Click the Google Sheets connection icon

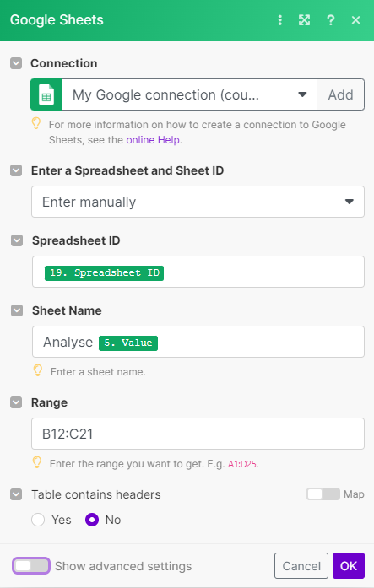click(46, 94)
